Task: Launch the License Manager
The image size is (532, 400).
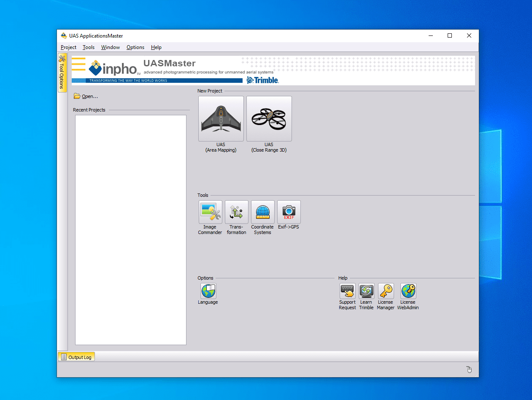Action: 385,291
